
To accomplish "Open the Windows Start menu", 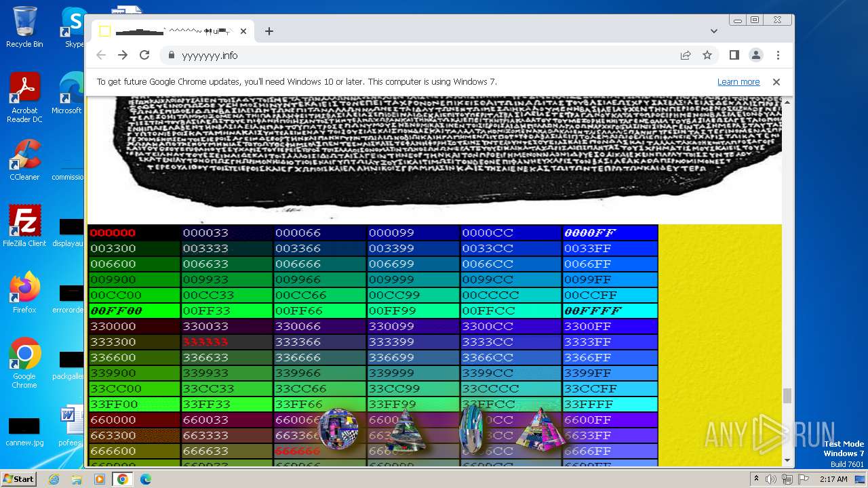I will pos(19,479).
